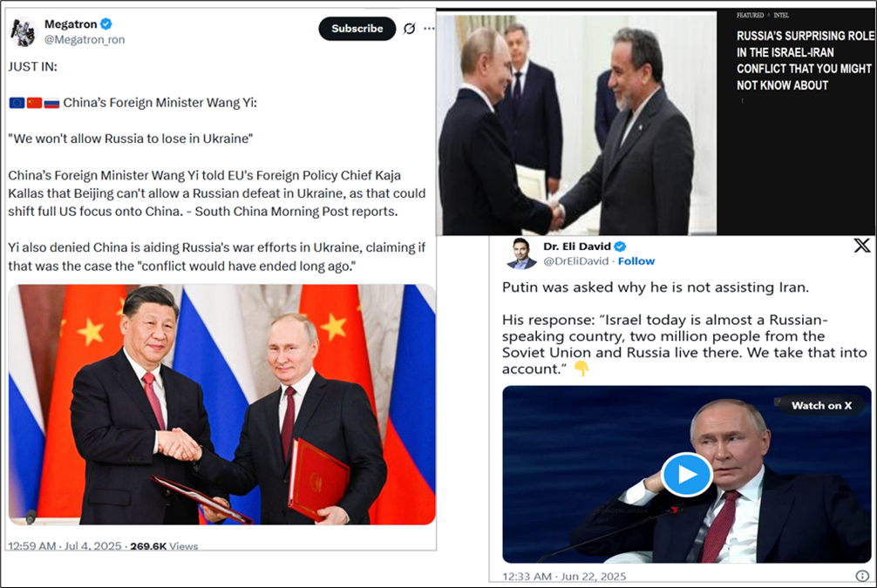Open the Xi and Putin handshake photo
This screenshot has width=877, height=588.
point(222,404)
